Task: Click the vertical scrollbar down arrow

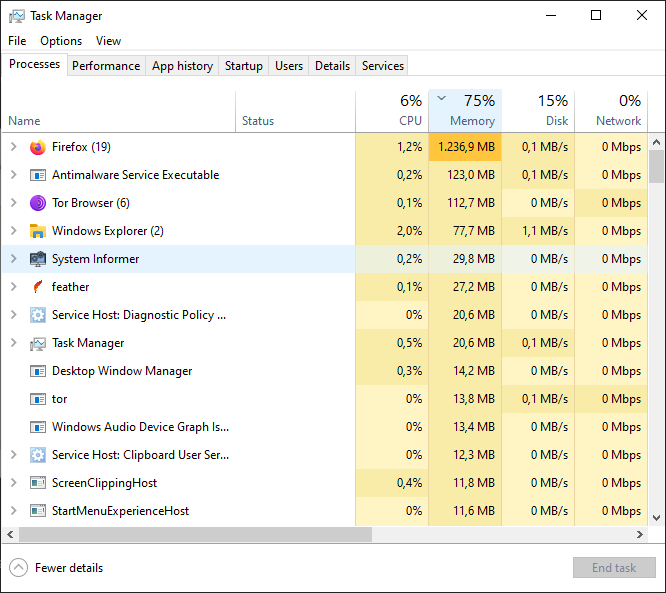Action: [656, 518]
